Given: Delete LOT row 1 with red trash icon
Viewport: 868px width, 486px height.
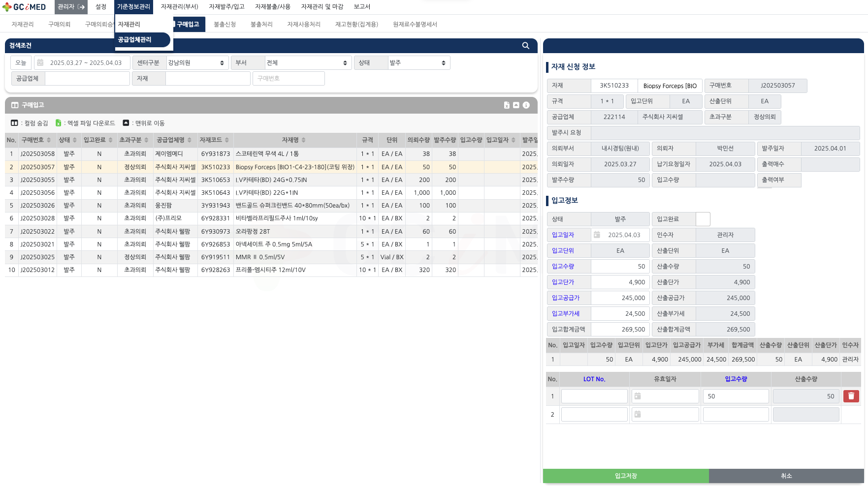Looking at the screenshot, I should [x=851, y=396].
